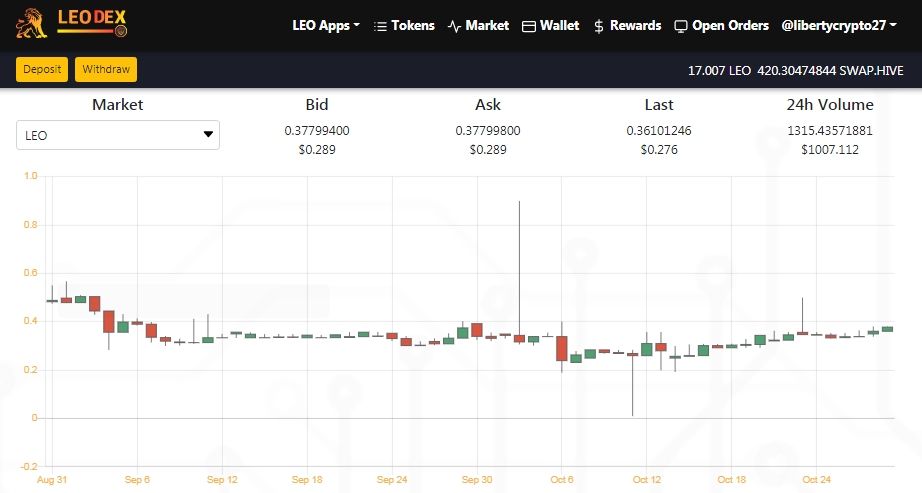Click the $0.276 last price in USD
Screen dimensions: 922x493
click(659, 149)
